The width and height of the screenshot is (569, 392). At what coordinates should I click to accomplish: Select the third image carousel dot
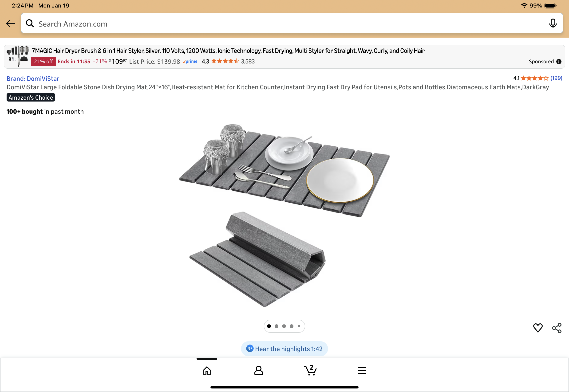tap(284, 326)
